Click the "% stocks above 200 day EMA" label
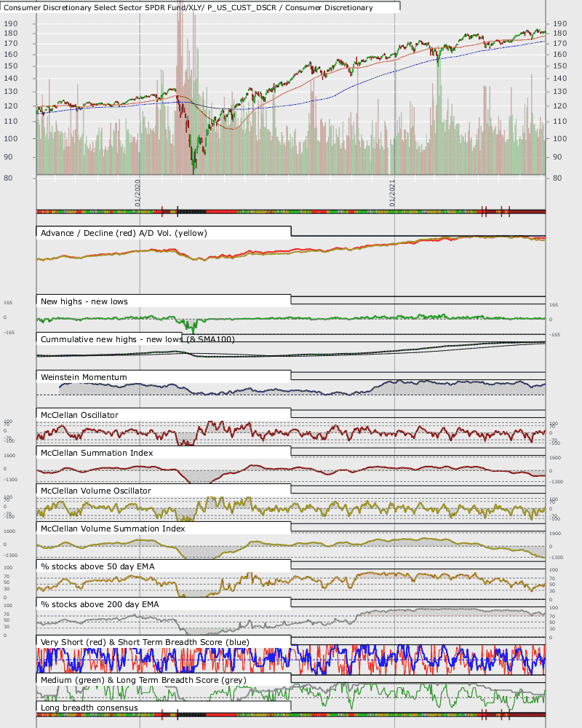This screenshot has width=582, height=728. (100, 604)
